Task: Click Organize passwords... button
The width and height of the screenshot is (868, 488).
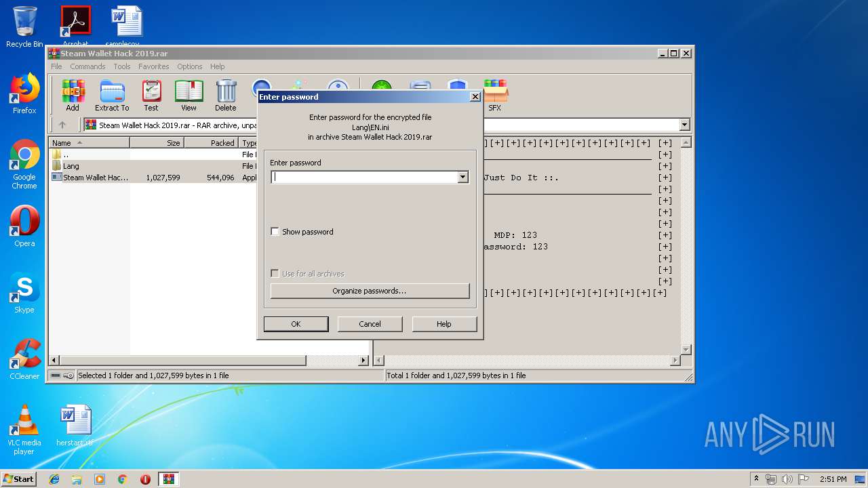Action: pyautogui.click(x=370, y=291)
